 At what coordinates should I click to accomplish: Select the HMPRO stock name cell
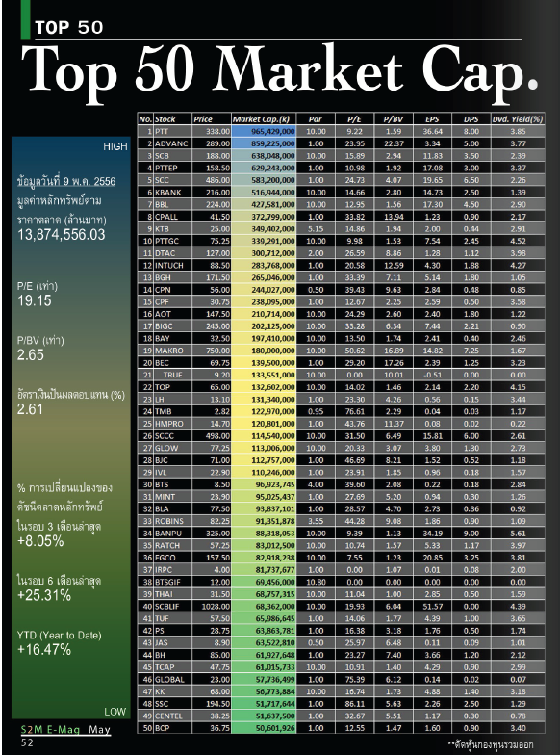[x=173, y=424]
